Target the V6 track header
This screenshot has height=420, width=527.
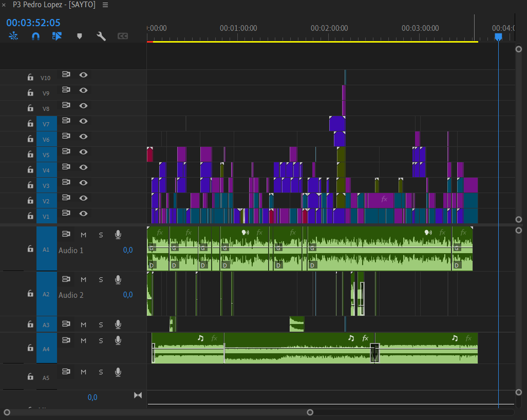pyautogui.click(x=47, y=139)
